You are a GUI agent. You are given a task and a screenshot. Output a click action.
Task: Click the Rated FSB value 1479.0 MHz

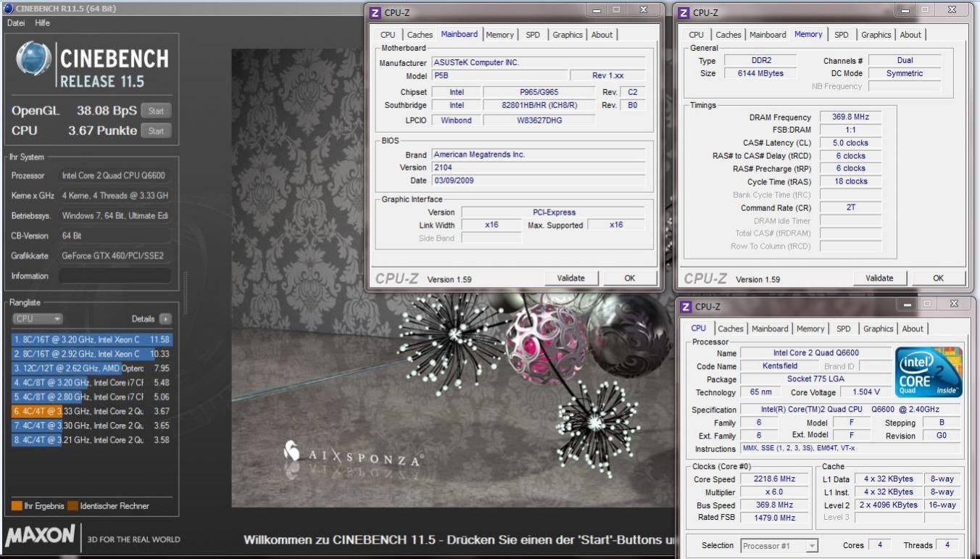[775, 518]
